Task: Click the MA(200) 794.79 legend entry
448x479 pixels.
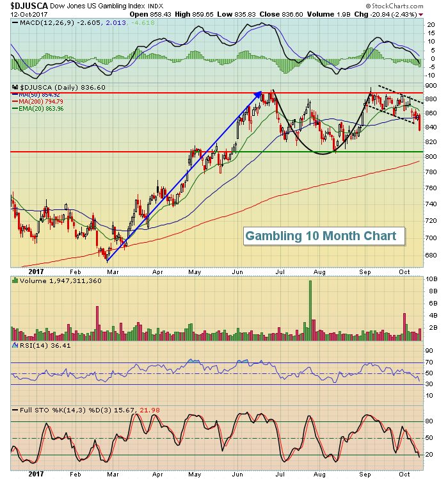Action: pos(38,101)
